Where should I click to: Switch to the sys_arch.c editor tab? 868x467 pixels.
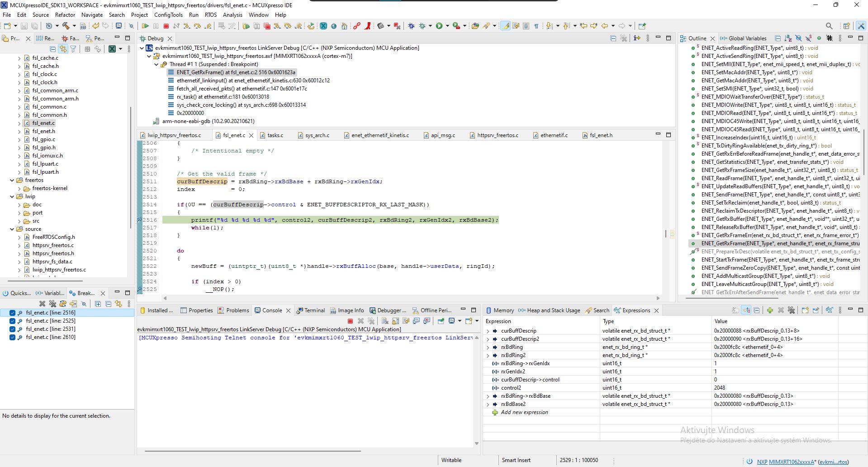[x=317, y=135]
